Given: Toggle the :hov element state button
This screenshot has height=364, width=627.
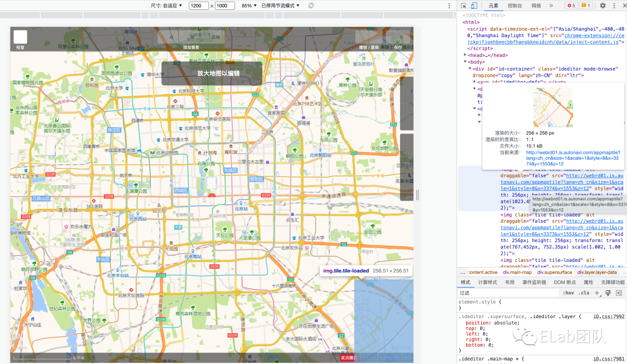Looking at the screenshot, I should 568,293.
